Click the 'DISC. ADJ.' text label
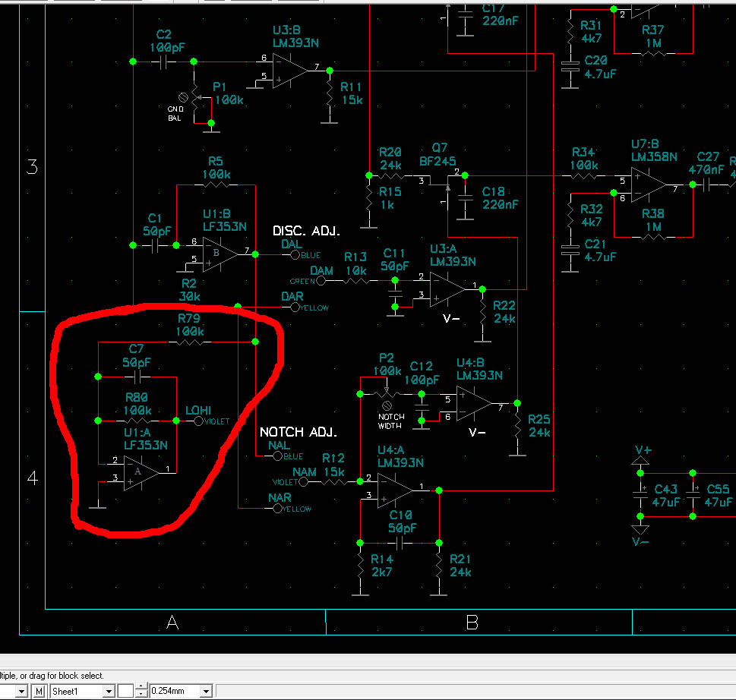736x700 pixels. click(x=306, y=231)
